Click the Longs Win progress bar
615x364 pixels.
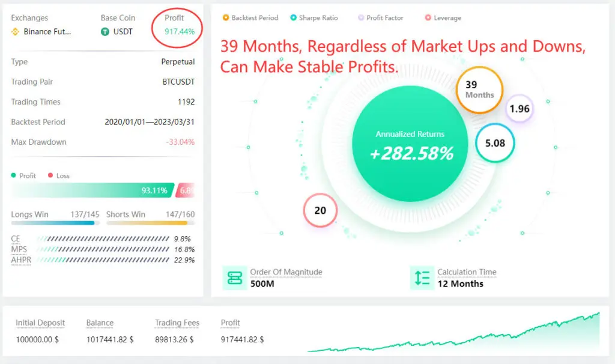tap(55, 223)
